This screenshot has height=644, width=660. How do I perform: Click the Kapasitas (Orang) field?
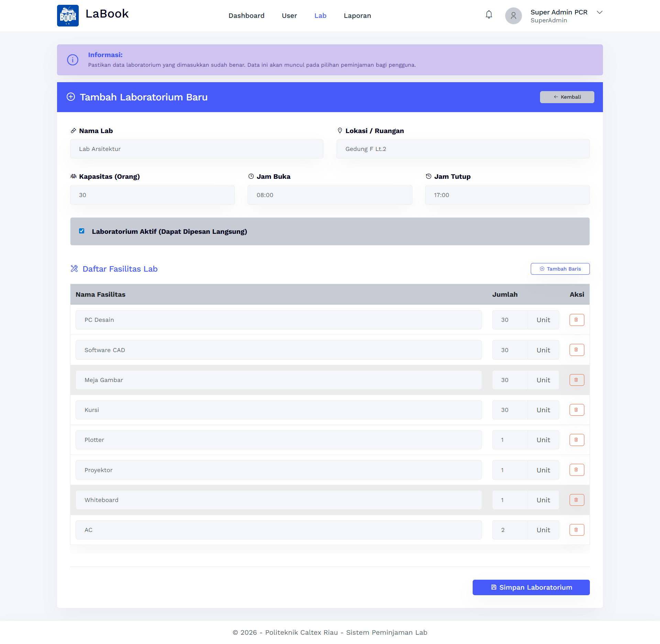click(152, 195)
